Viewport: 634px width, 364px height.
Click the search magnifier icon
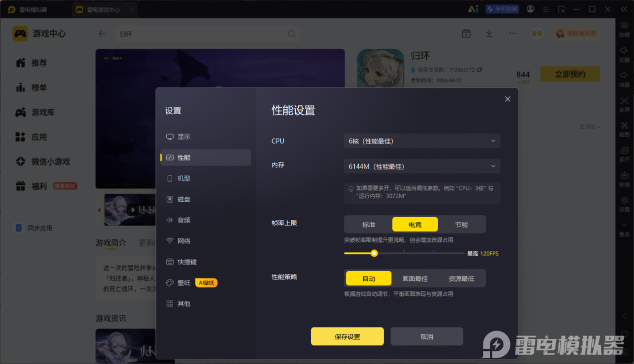[x=291, y=33]
